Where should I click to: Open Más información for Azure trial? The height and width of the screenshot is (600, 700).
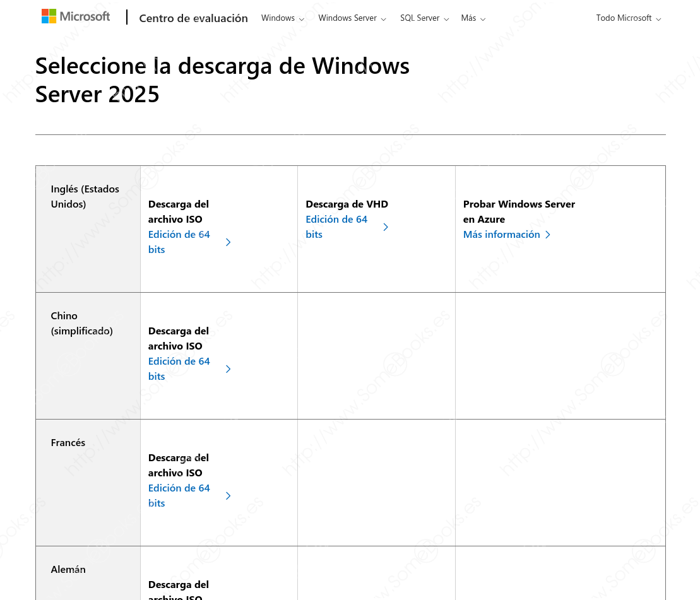click(x=501, y=235)
